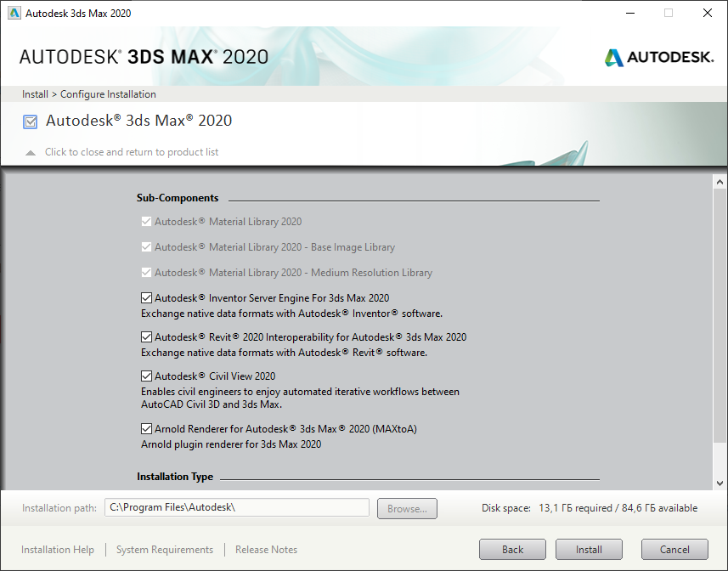This screenshot has height=571, width=728.
Task: Cancel the installation setup
Action: pos(674,550)
